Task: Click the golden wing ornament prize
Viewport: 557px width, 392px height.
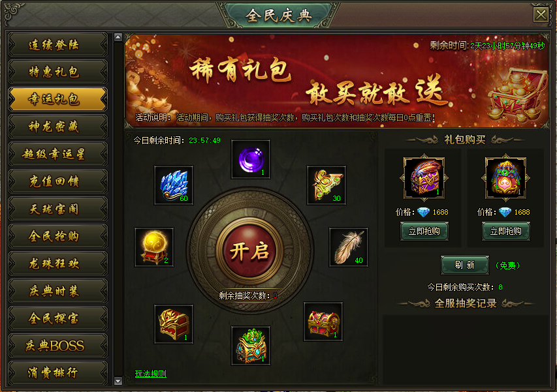Action: 326,185
